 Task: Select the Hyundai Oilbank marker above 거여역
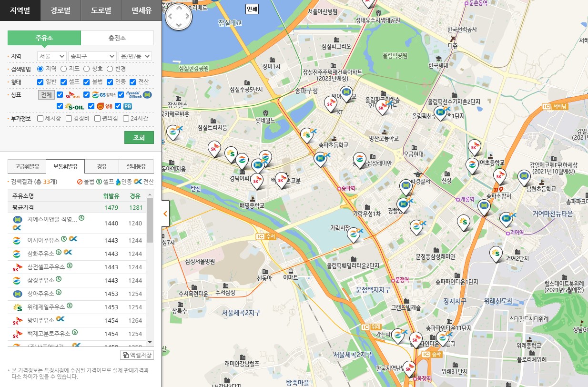tap(506, 219)
